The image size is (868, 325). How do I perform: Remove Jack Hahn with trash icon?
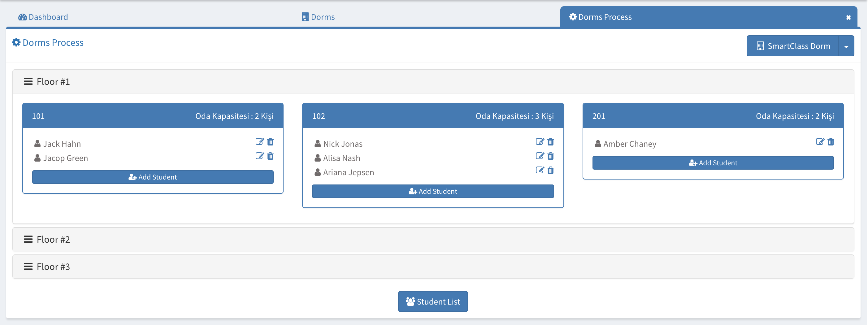coord(270,142)
